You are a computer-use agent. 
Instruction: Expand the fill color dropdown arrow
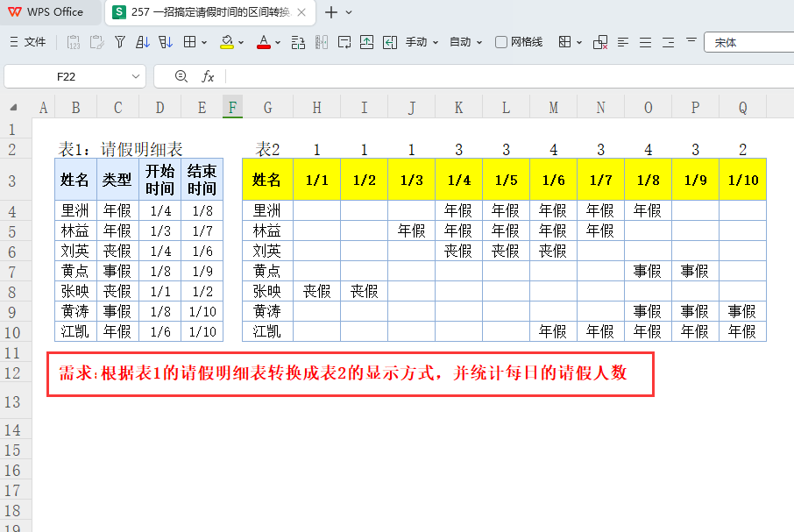pos(241,43)
